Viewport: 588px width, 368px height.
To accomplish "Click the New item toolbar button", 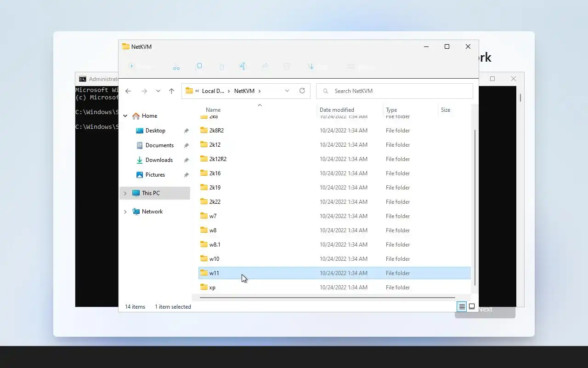I will 141,67.
